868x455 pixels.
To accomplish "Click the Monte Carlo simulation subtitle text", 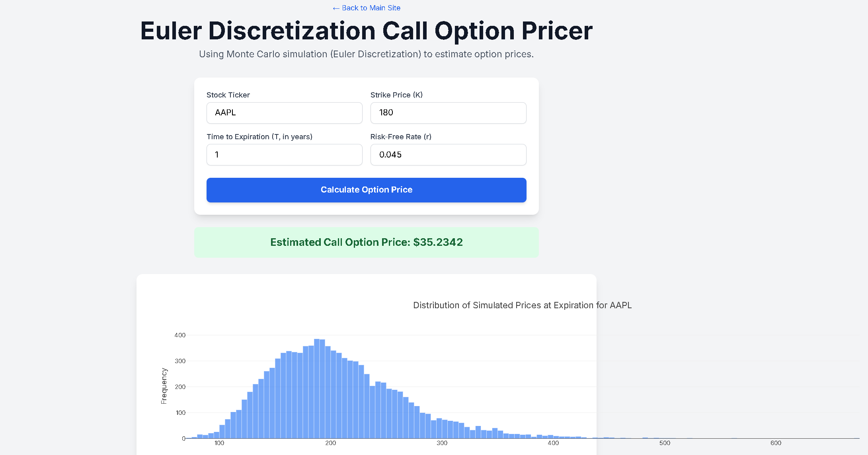I will point(366,54).
